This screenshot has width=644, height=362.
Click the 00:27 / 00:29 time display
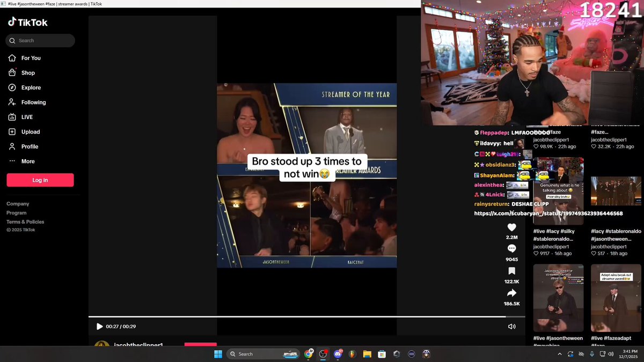tap(121, 327)
